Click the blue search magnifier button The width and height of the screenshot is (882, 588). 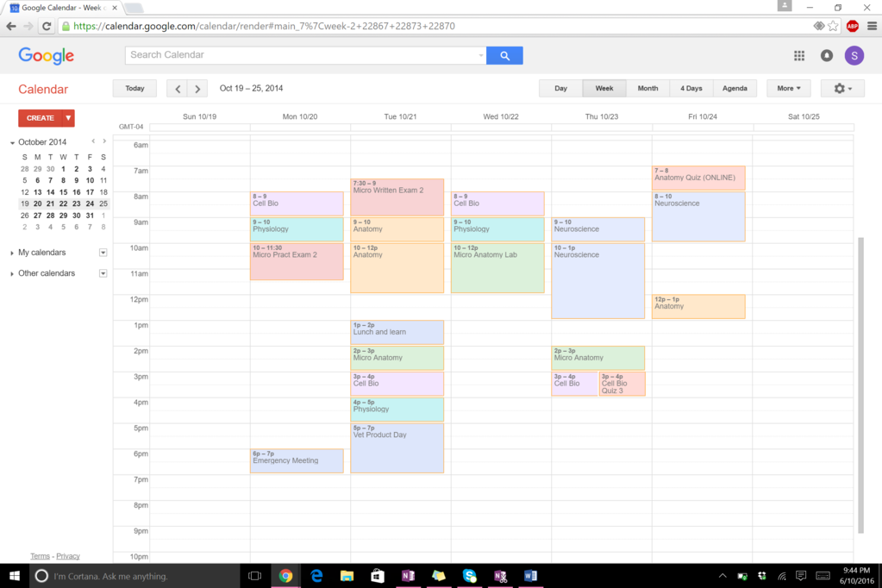(x=504, y=55)
